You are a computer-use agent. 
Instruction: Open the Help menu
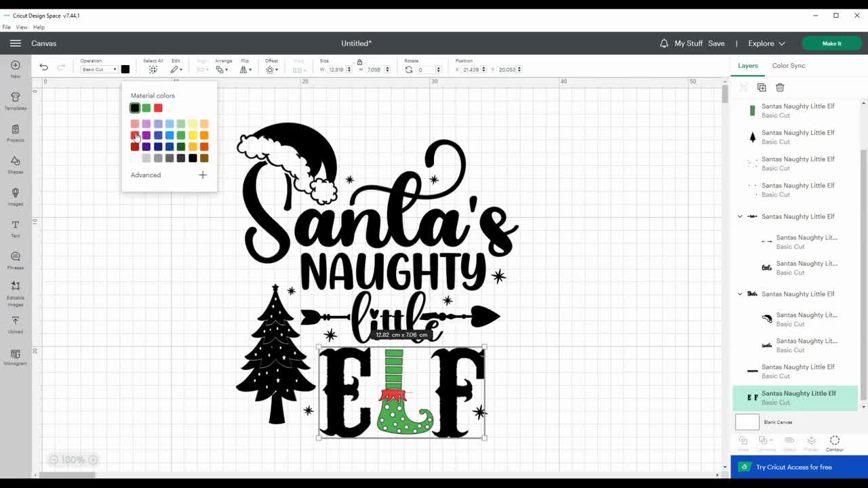39,27
